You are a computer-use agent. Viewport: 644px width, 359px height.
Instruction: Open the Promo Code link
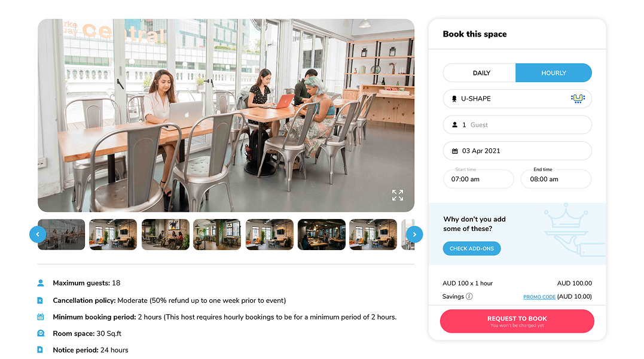click(x=539, y=297)
